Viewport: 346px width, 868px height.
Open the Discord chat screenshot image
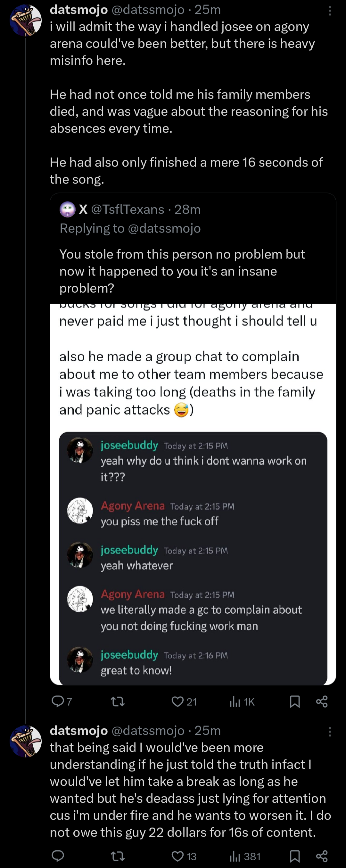193,558
